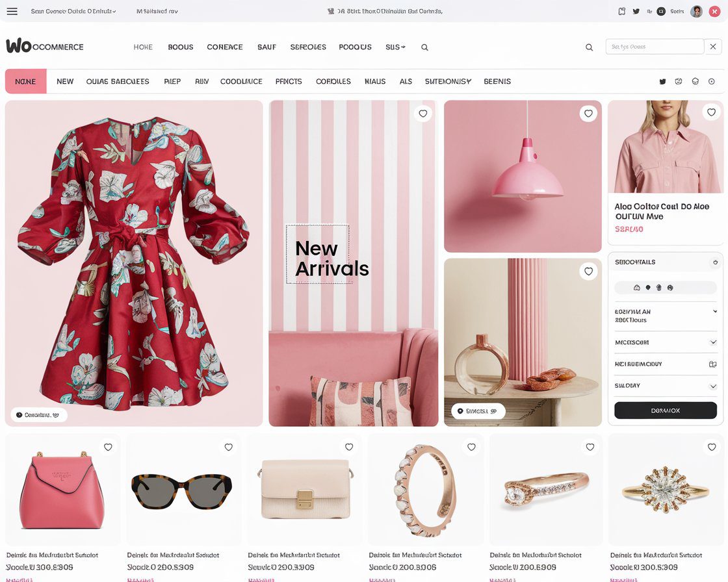This screenshot has height=582, width=728.
Task: Switch to the NEW tab in the category bar
Action: coord(64,81)
